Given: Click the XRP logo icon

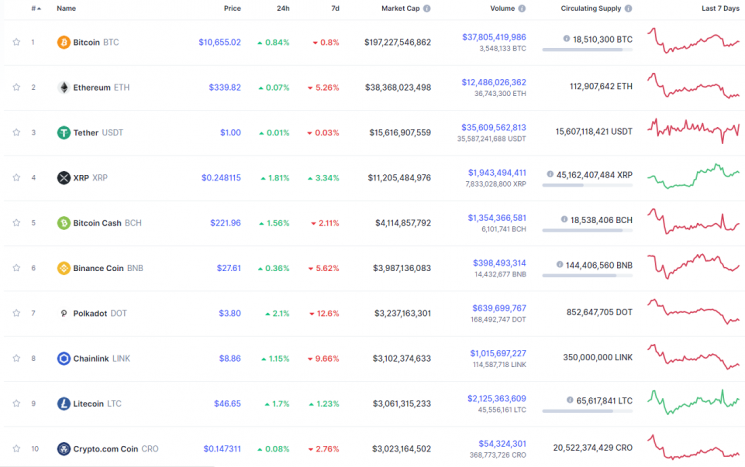Looking at the screenshot, I should click(x=64, y=178).
